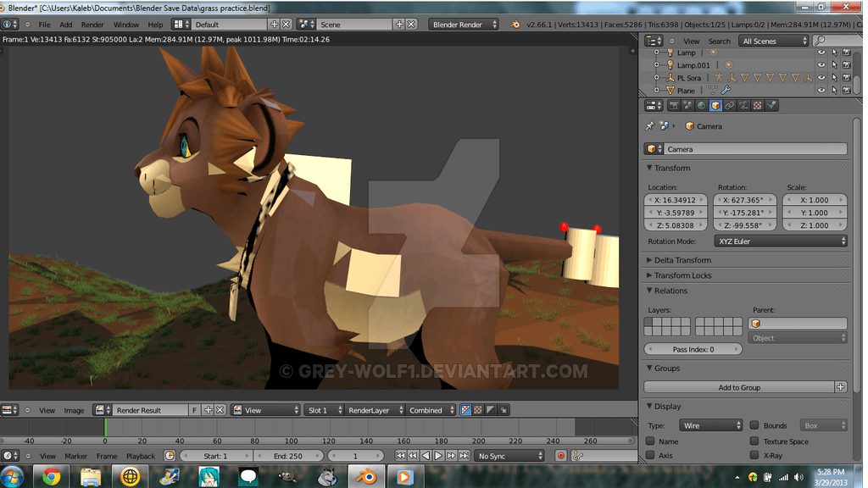Open the Add menu
The height and width of the screenshot is (488, 868).
click(66, 25)
